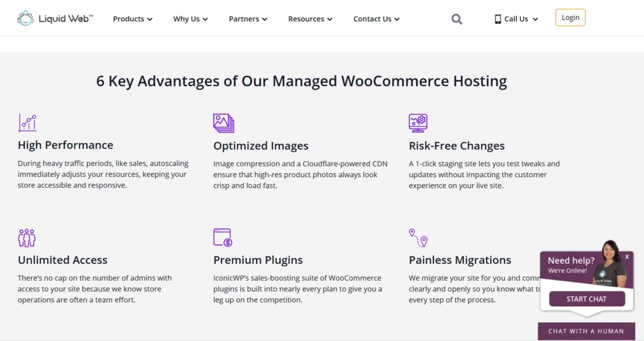Click the phone icon beside Call Us
The height and width of the screenshot is (341, 644).
(x=497, y=19)
